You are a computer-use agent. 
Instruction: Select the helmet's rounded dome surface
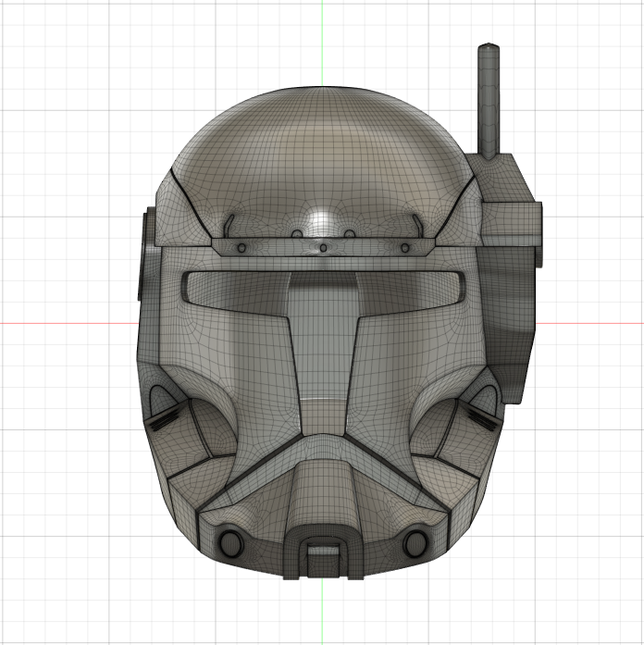[323, 160]
